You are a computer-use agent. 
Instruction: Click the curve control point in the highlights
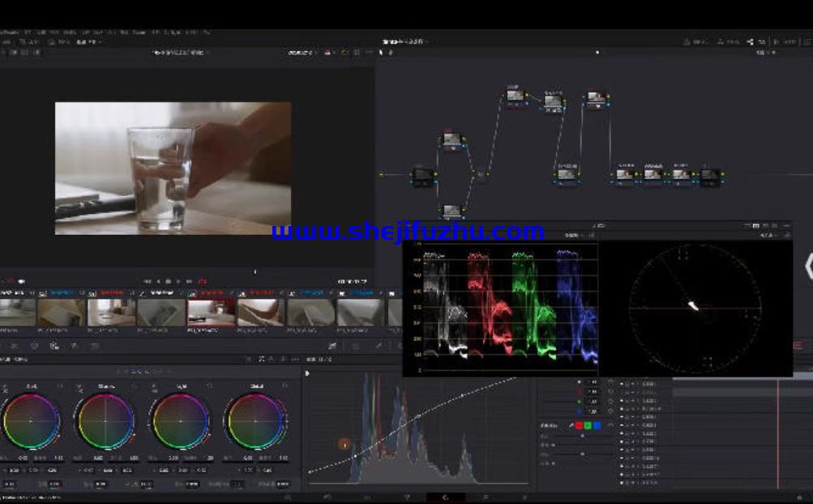click(462, 396)
